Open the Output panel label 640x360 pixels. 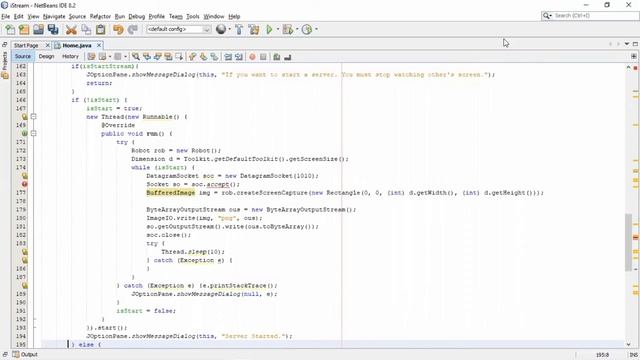(x=29, y=354)
